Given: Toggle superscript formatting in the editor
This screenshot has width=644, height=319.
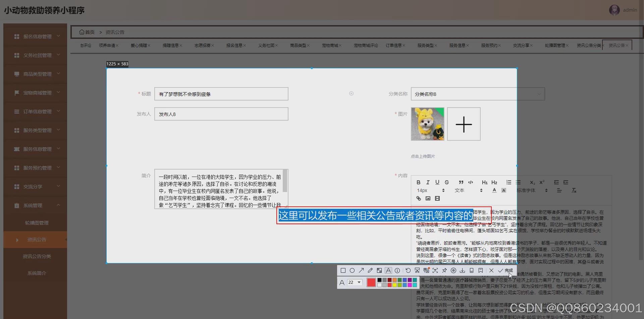Looking at the screenshot, I should pyautogui.click(x=541, y=182).
